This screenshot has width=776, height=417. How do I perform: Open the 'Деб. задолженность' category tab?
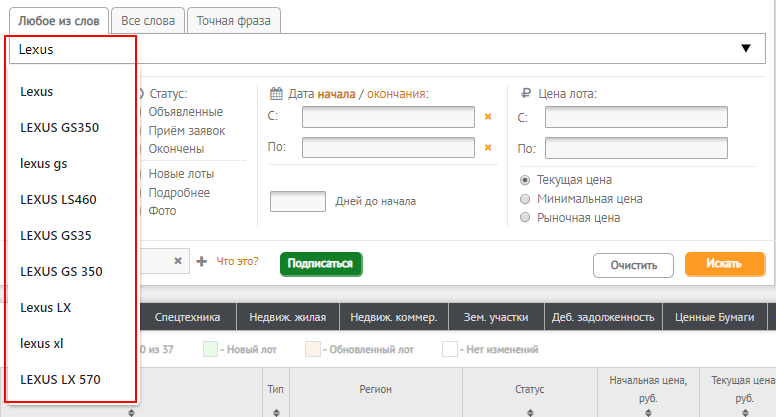pyautogui.click(x=603, y=317)
